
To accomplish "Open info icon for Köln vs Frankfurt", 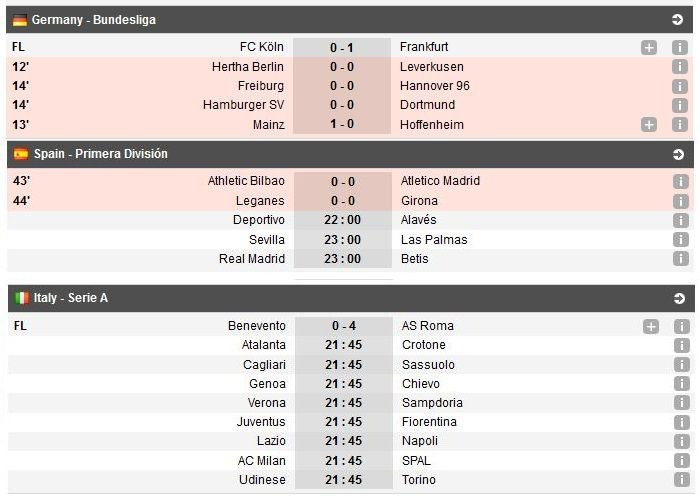I will click(680, 47).
